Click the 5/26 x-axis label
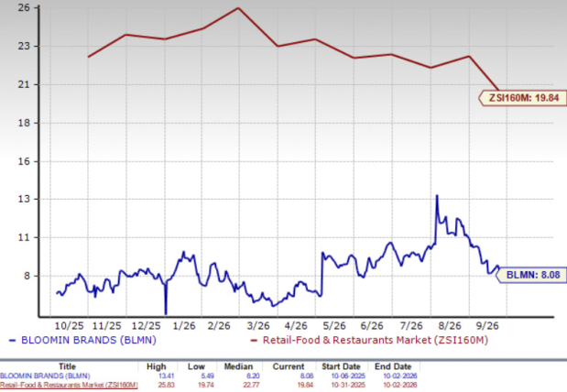 click(334, 326)
